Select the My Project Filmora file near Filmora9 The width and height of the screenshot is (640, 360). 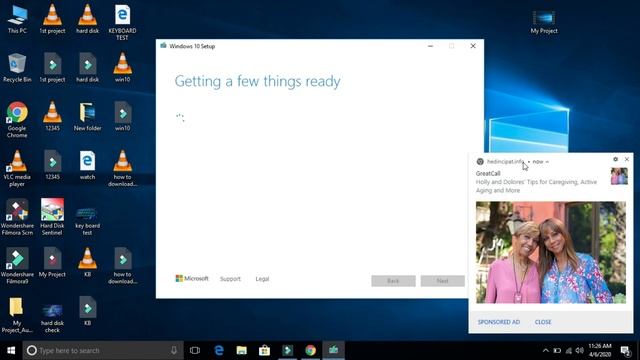click(x=52, y=262)
